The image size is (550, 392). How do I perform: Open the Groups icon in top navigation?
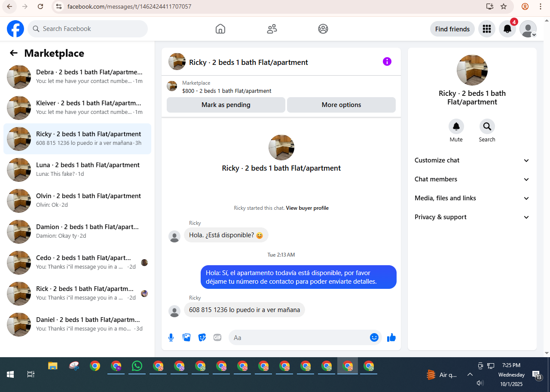coord(323,29)
